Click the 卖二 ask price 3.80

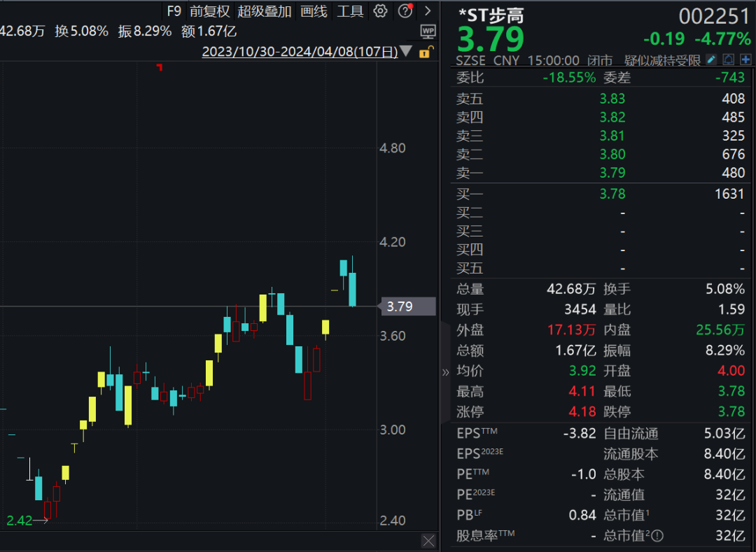click(612, 154)
